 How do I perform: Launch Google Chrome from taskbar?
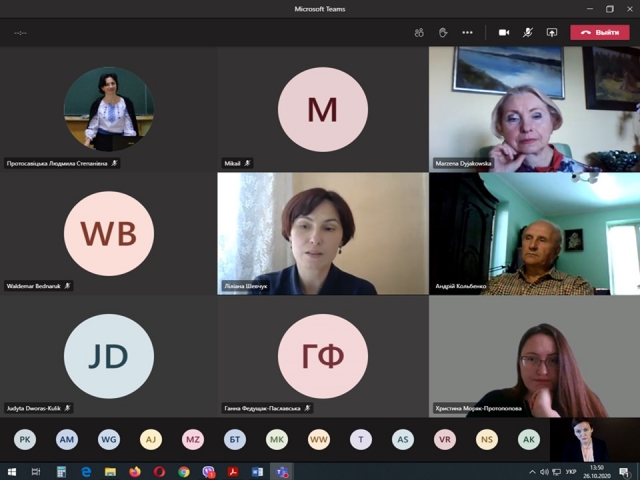(x=184, y=472)
